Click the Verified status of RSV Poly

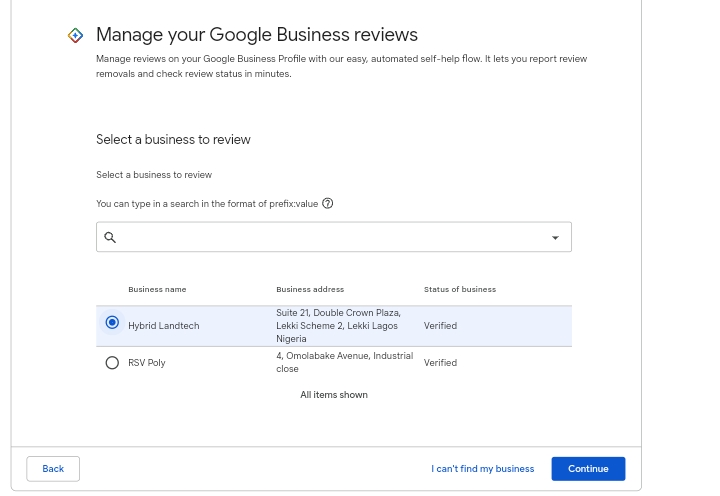[440, 363]
